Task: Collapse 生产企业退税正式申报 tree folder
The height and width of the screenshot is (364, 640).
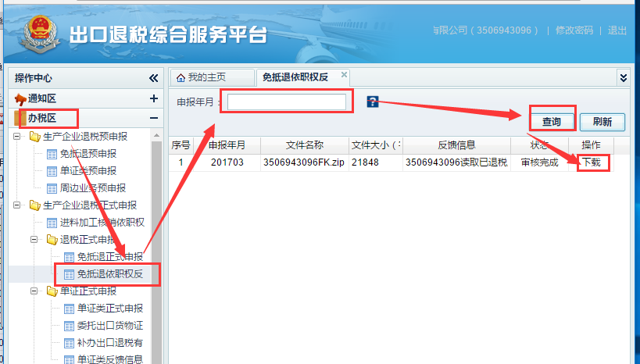Action: click(x=17, y=205)
